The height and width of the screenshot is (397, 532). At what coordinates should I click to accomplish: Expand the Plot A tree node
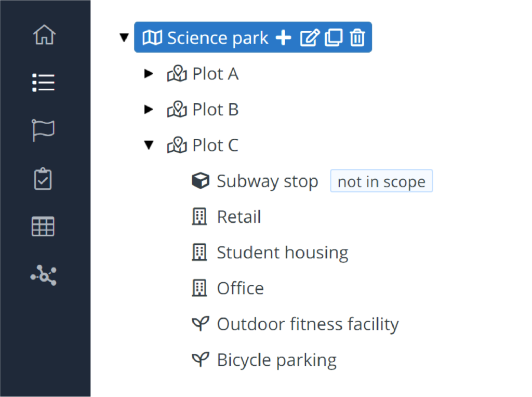point(149,73)
